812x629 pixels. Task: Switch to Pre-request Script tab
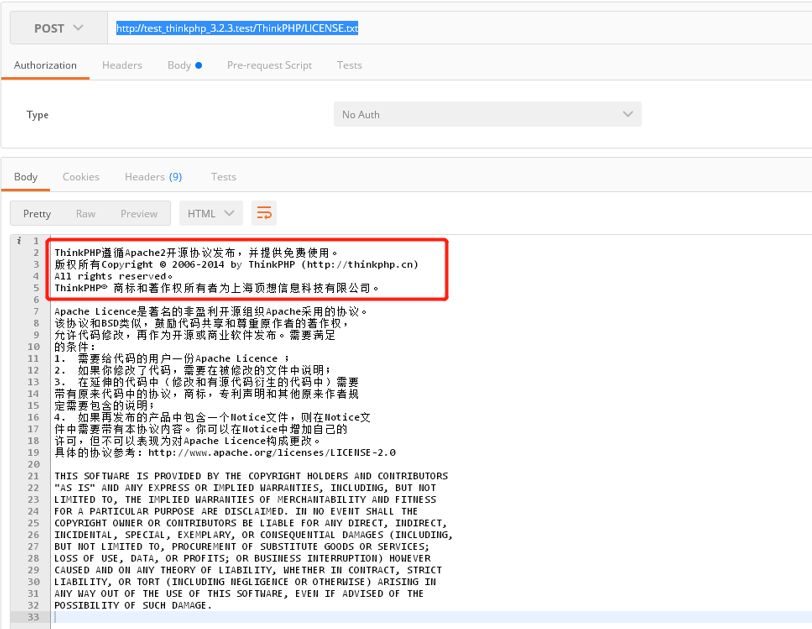tap(269, 65)
